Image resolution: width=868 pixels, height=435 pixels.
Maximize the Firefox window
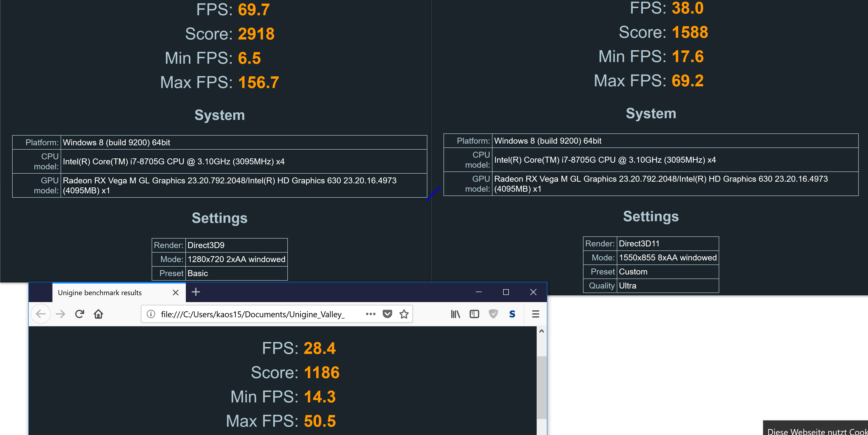point(506,292)
